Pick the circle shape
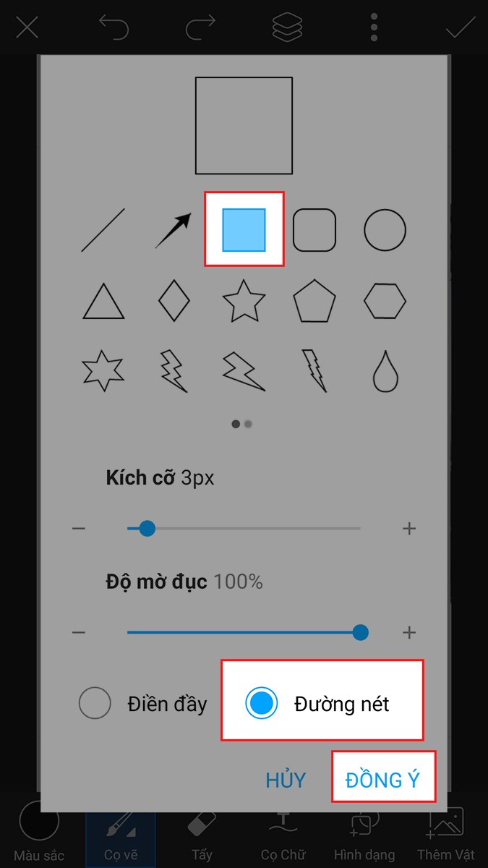Screen dimensions: 488x868 (385, 230)
